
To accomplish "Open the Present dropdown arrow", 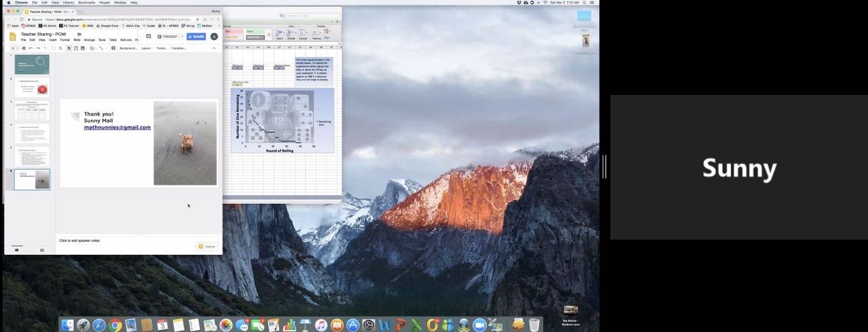I will (182, 37).
